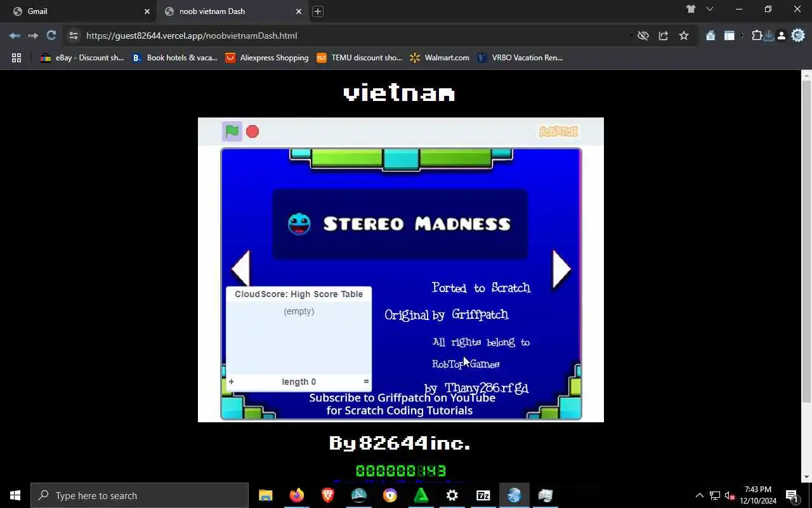812x508 pixels.
Task: Go to next level with right arrow
Action: coord(561,270)
